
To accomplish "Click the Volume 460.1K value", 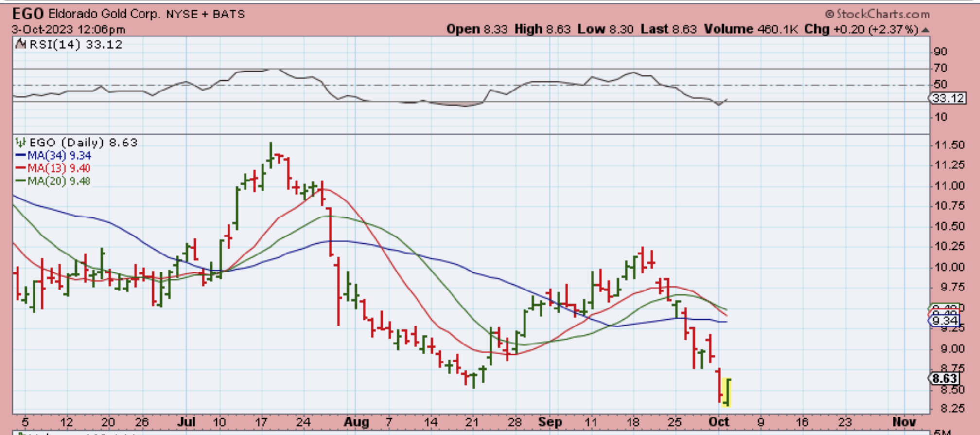I will tap(751, 29).
